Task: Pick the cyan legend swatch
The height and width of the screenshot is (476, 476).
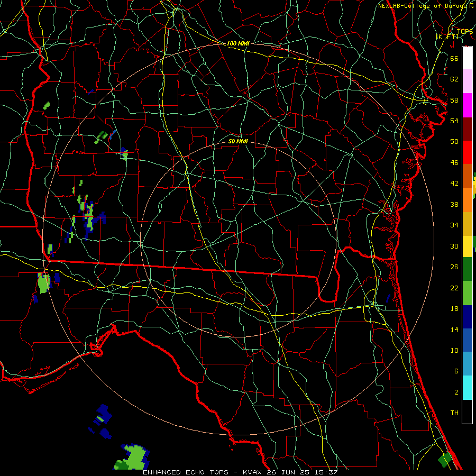Action: [467, 388]
